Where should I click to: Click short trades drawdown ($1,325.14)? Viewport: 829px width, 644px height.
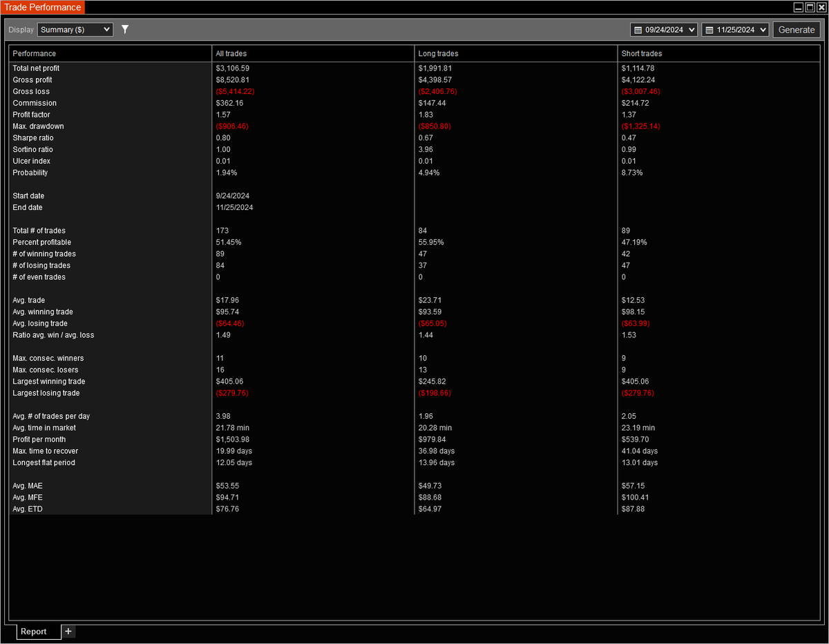tap(640, 126)
